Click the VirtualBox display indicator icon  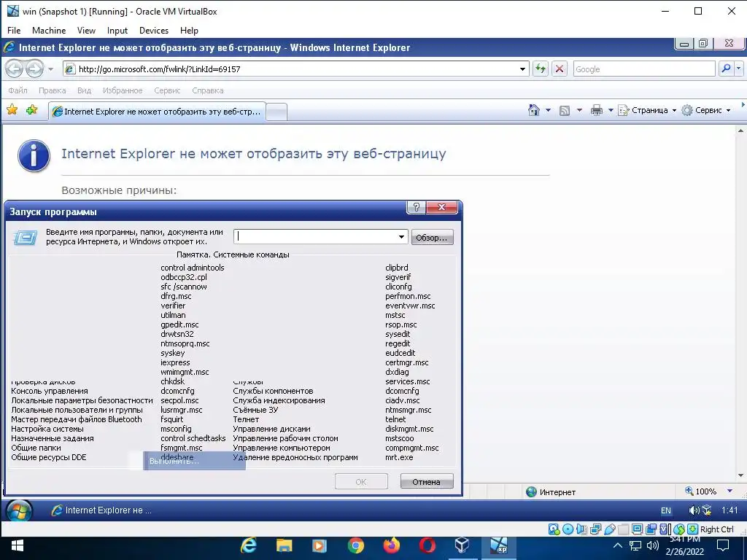click(638, 529)
